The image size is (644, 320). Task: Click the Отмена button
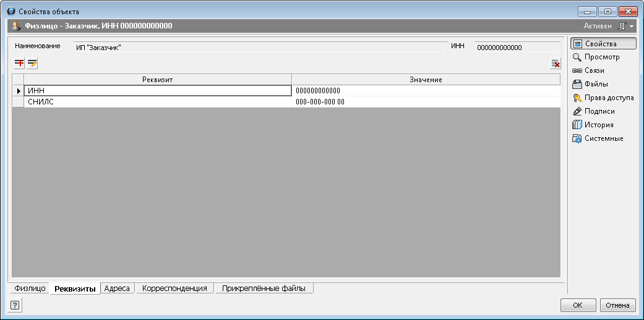point(617,305)
